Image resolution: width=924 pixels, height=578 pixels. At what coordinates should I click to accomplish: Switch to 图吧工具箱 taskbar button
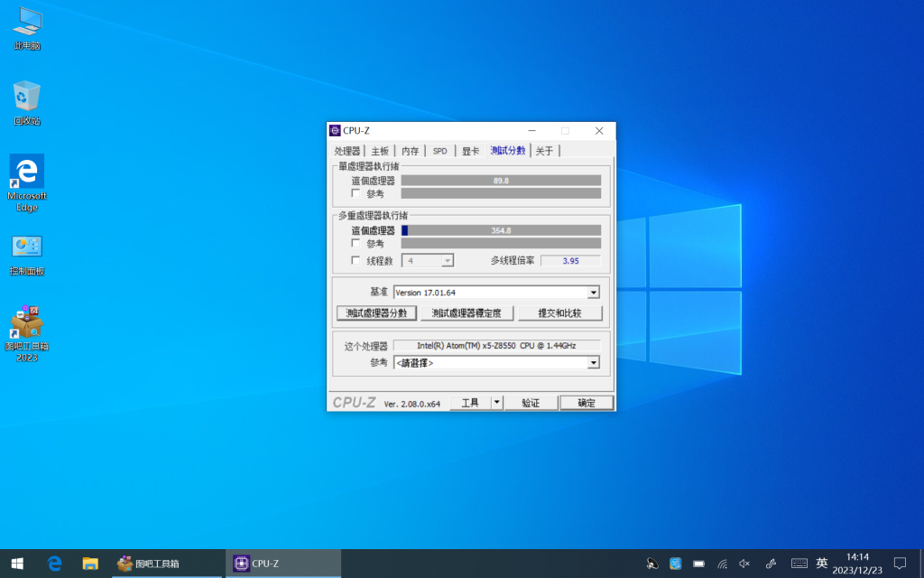coord(168,564)
